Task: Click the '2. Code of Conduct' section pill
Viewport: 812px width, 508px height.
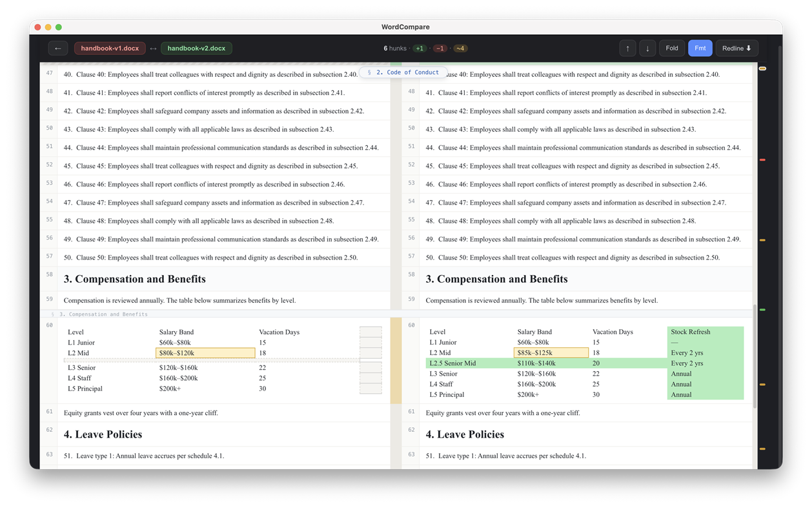Action: pyautogui.click(x=403, y=72)
